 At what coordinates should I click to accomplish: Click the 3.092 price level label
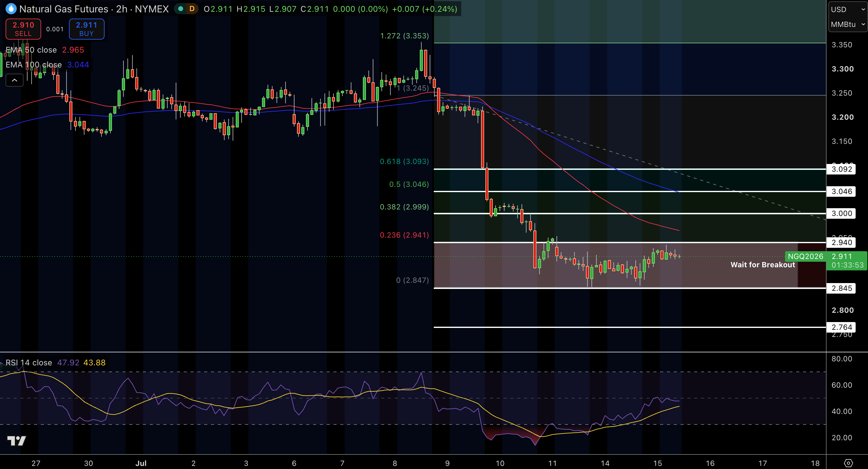point(841,169)
